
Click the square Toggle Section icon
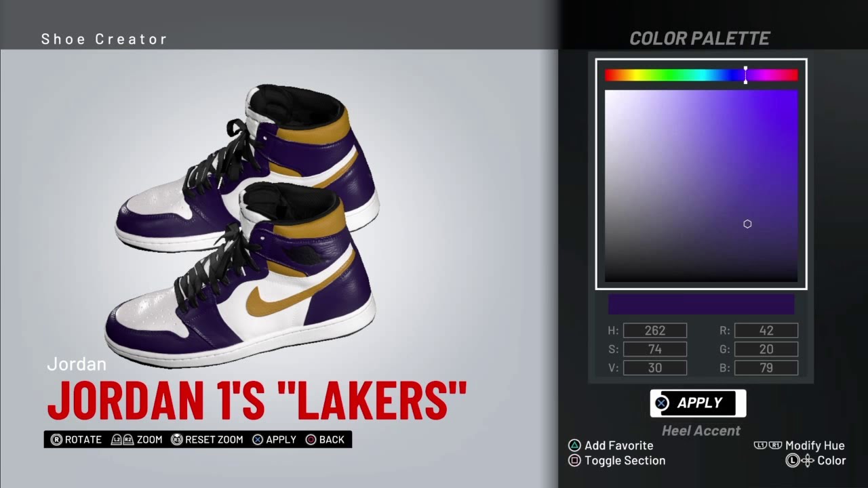coord(574,460)
